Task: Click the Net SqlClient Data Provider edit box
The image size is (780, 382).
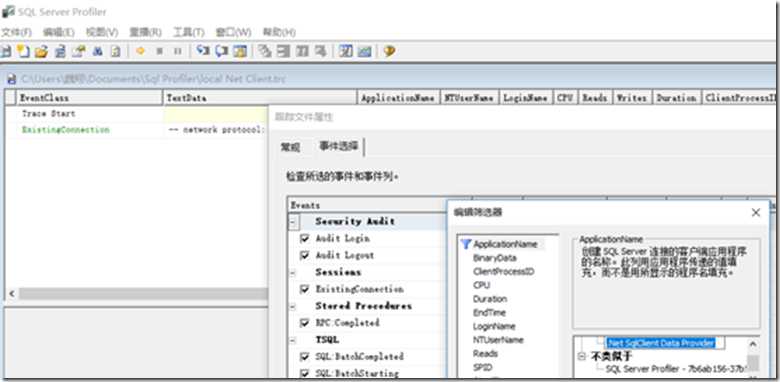Action: pyautogui.click(x=664, y=343)
